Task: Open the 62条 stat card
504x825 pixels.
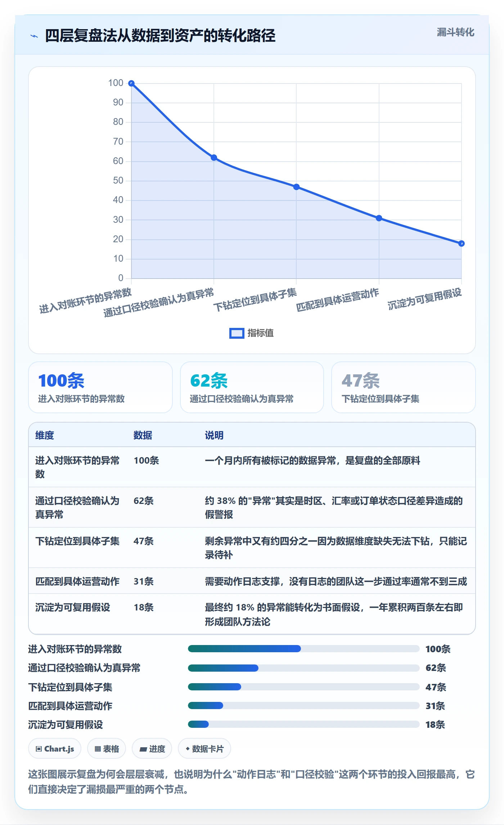Action: (x=252, y=387)
